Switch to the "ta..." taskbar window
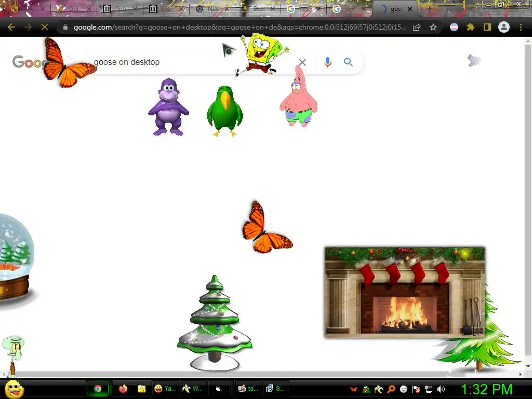 248,389
